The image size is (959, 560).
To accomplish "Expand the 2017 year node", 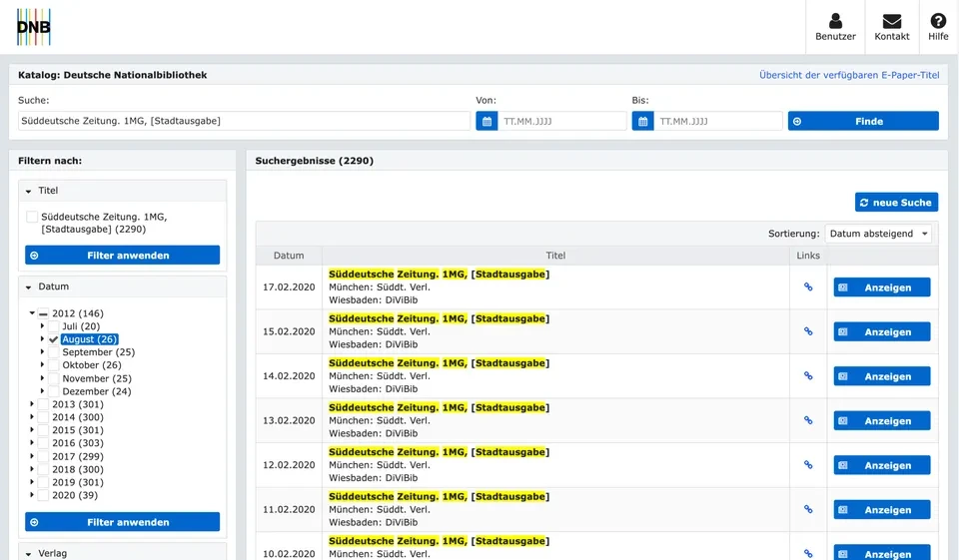I will (32, 456).
